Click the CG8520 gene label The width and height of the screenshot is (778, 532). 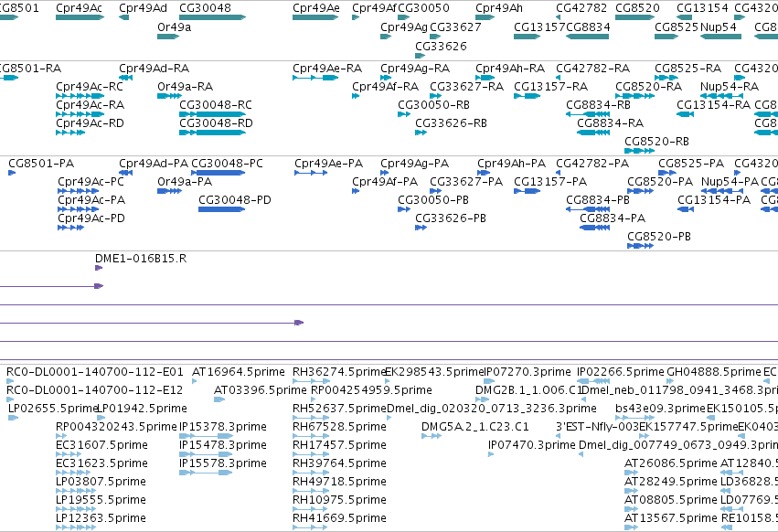point(637,8)
